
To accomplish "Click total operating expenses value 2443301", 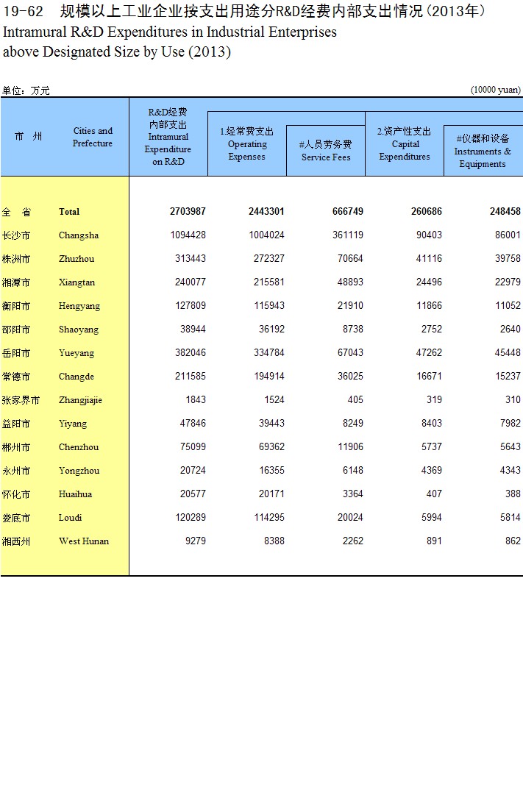I will [x=266, y=211].
